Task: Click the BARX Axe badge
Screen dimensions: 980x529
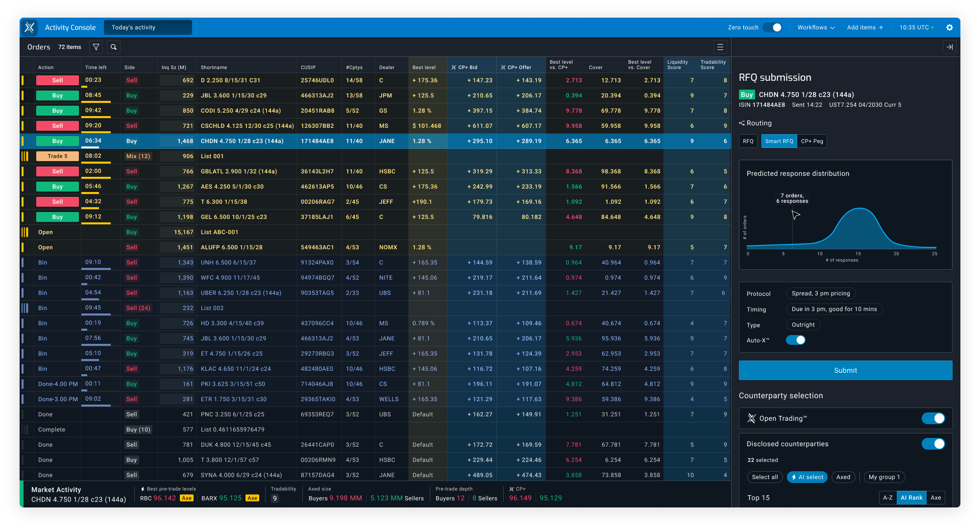Action: (x=252, y=498)
